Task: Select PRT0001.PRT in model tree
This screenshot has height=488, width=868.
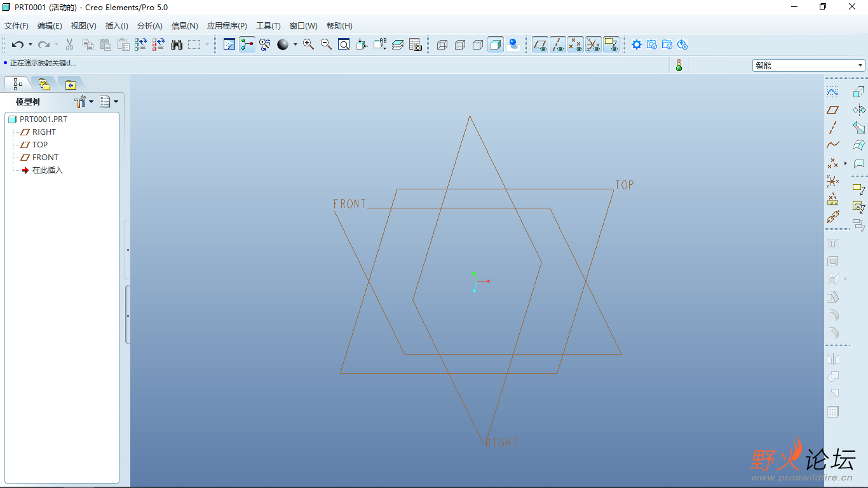Action: coord(38,119)
